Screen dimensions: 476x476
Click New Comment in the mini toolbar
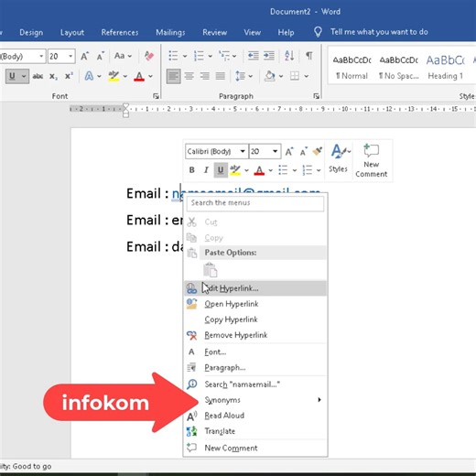372,160
